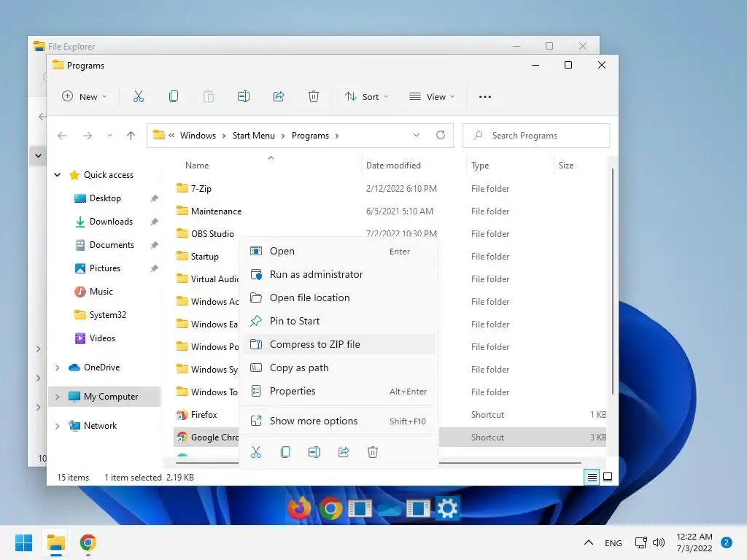Sort by the Name column header

coord(197,166)
